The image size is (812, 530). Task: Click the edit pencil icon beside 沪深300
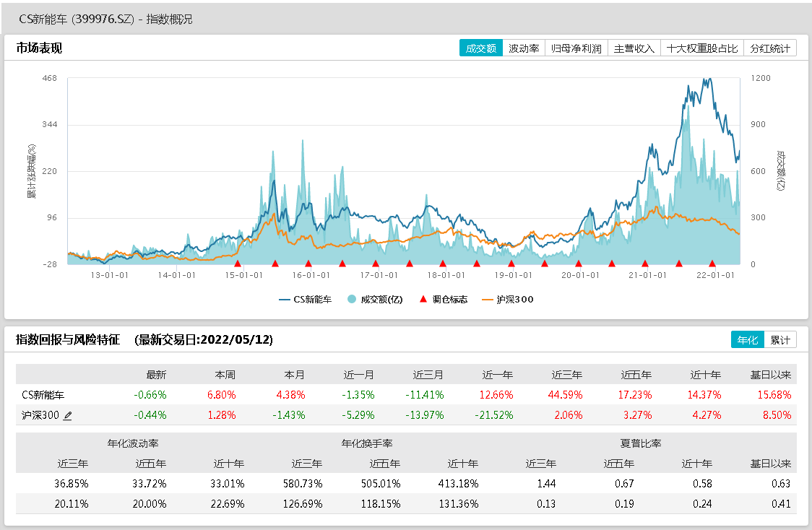pos(68,415)
